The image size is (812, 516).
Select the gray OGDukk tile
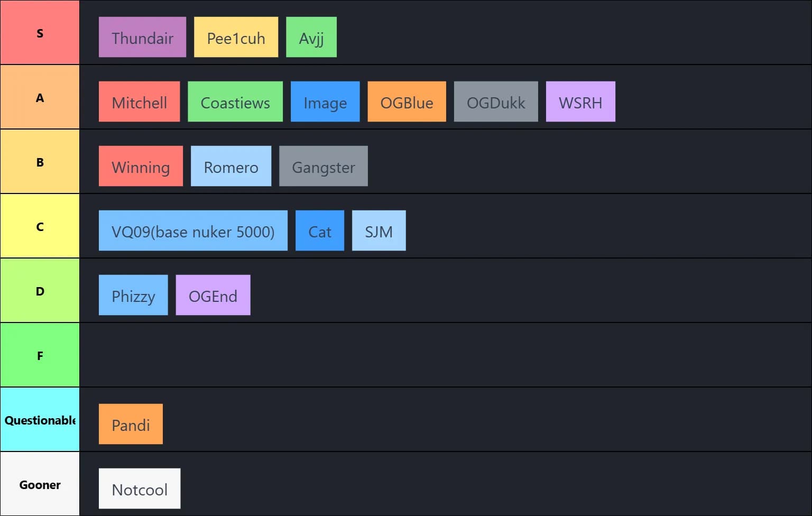pos(495,102)
